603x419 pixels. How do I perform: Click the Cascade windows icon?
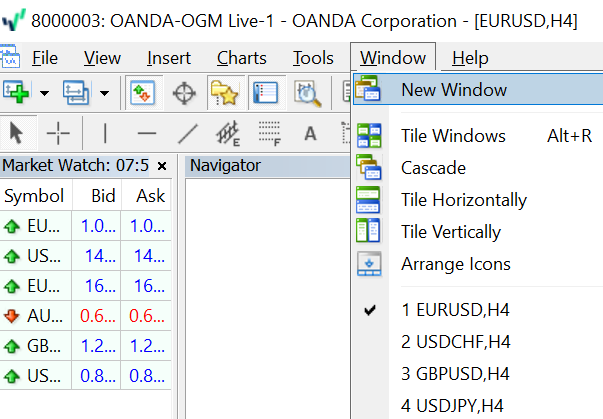(369, 167)
